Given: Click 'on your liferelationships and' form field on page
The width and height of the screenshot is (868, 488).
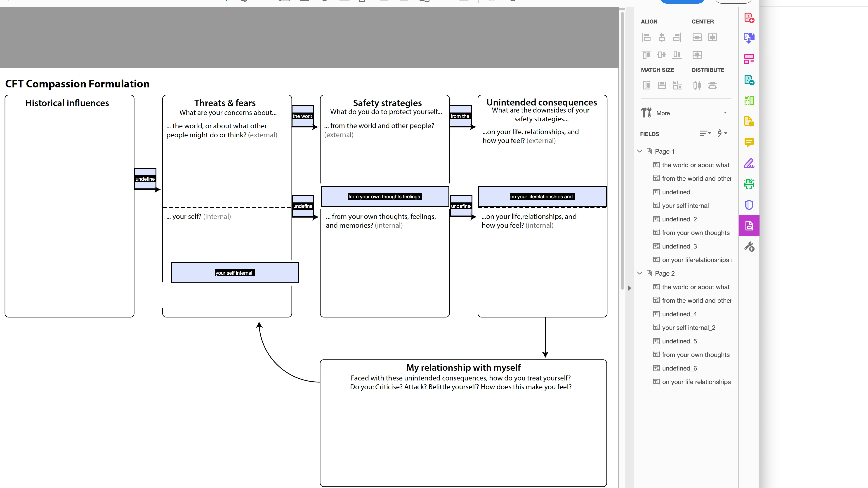Looking at the screenshot, I should [542, 196].
